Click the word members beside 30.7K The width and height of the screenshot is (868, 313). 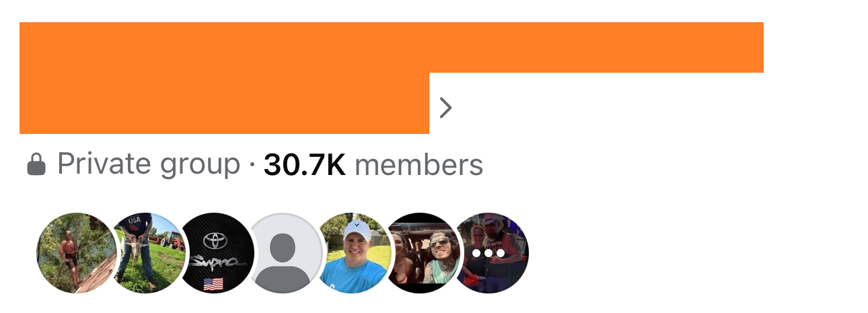click(419, 165)
